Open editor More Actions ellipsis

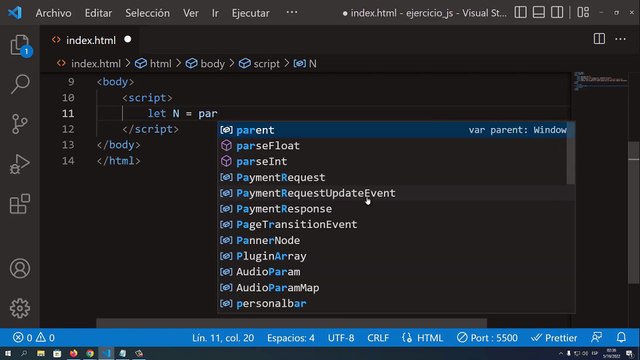click(x=620, y=39)
